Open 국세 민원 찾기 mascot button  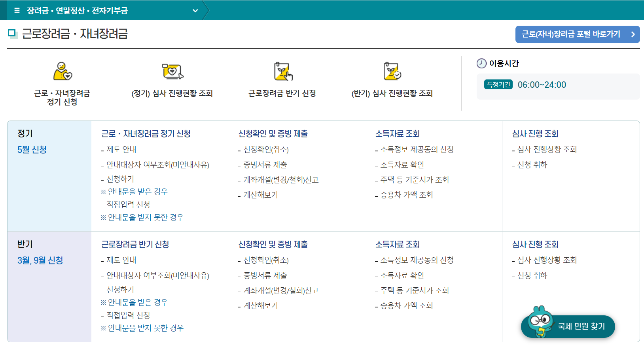click(x=568, y=326)
